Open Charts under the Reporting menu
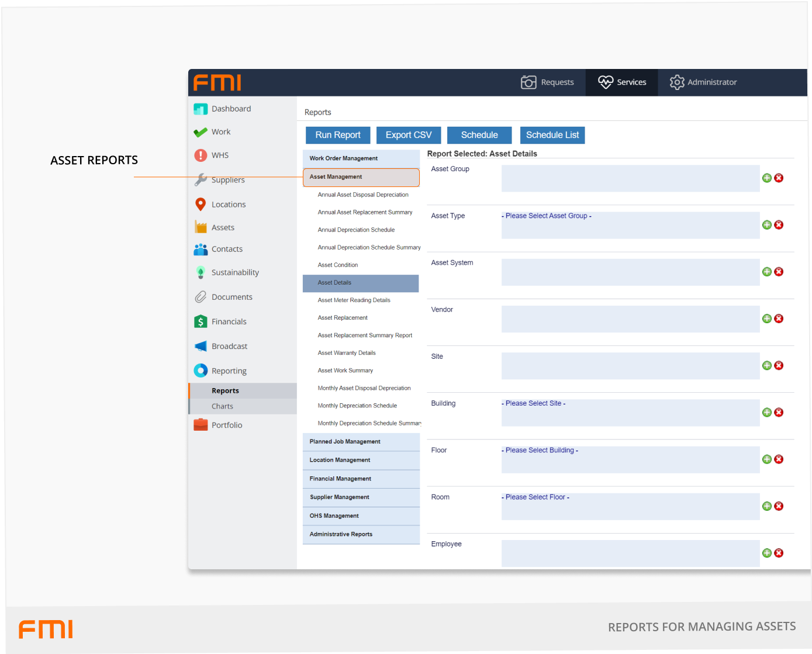 point(222,407)
